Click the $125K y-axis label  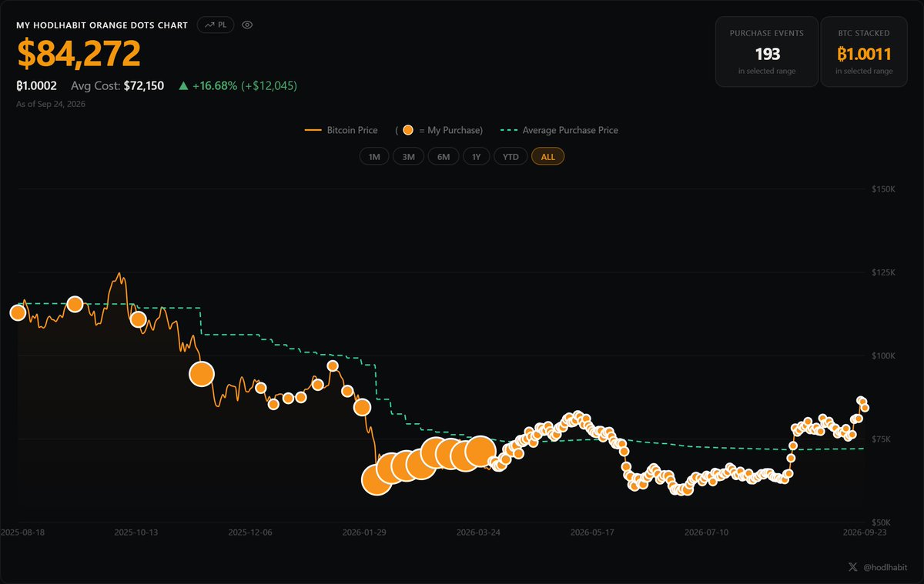tap(882, 272)
